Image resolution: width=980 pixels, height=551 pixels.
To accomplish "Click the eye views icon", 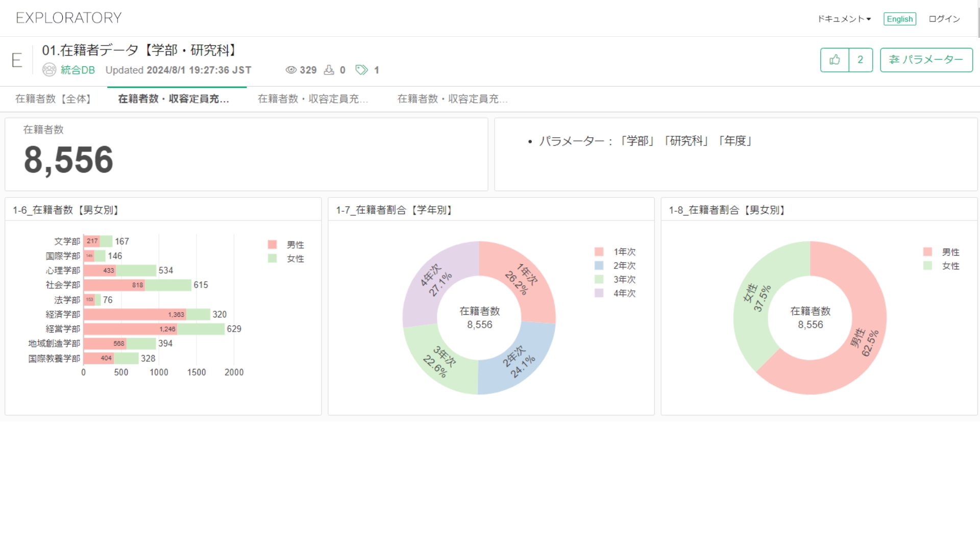I will tap(291, 70).
